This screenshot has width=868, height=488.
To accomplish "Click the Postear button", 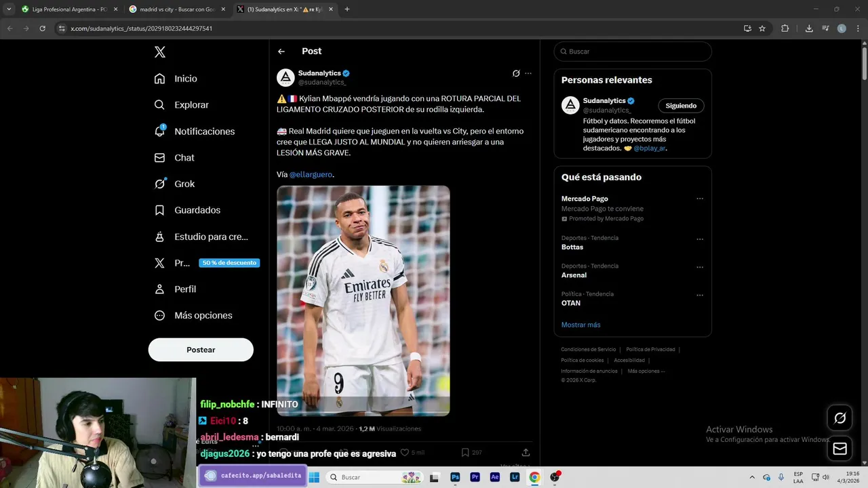I will 201,350.
